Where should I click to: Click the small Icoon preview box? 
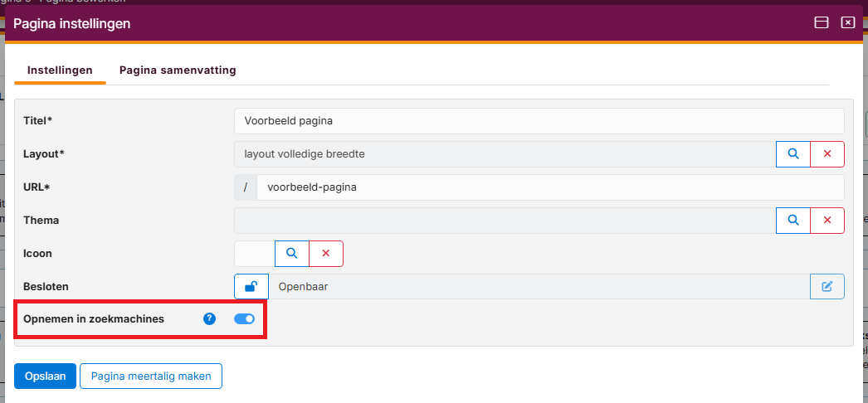254,254
